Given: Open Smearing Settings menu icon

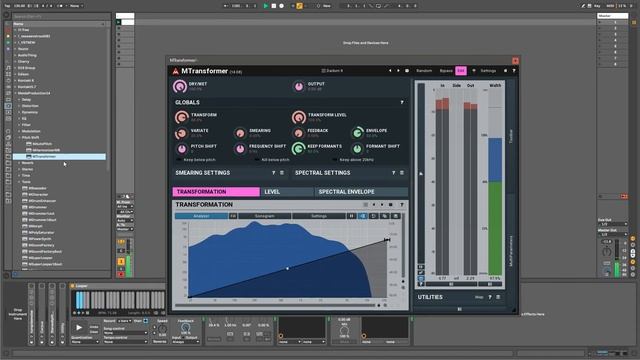Looking at the screenshot, I should [x=282, y=173].
